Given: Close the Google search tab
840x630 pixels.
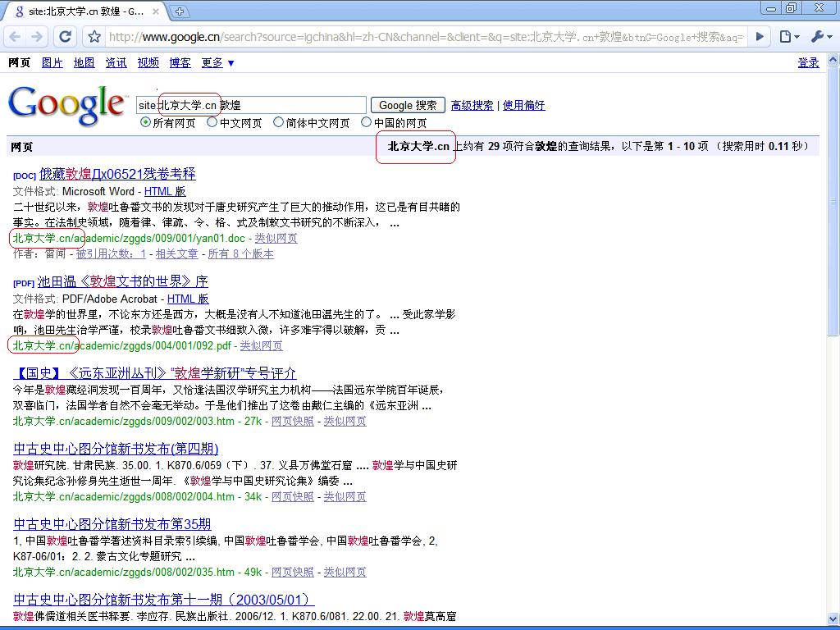Looking at the screenshot, I should click(156, 11).
